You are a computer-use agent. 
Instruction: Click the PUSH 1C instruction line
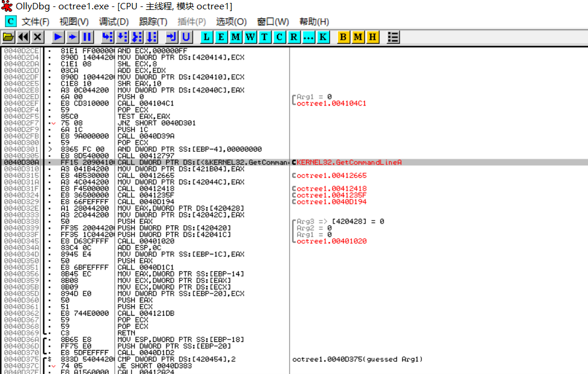point(133,130)
